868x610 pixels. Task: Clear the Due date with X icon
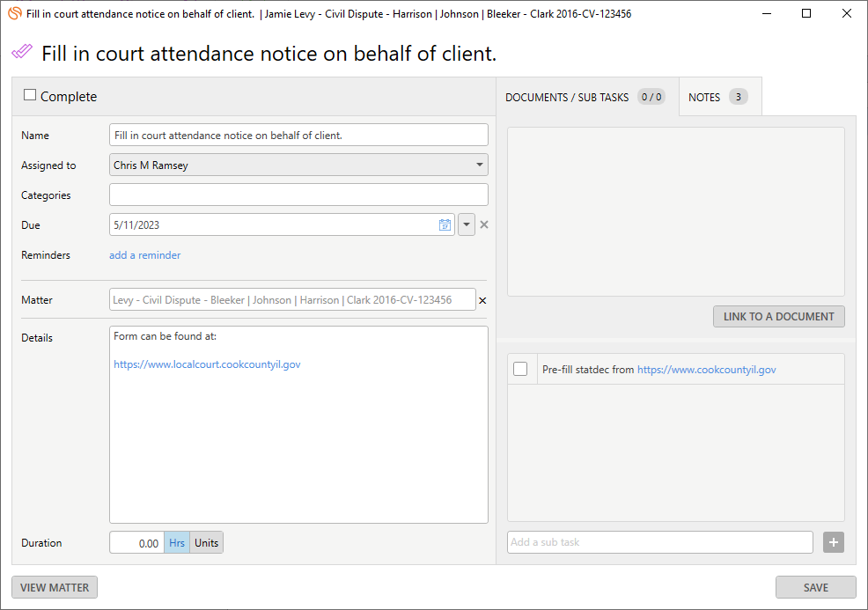tap(484, 224)
